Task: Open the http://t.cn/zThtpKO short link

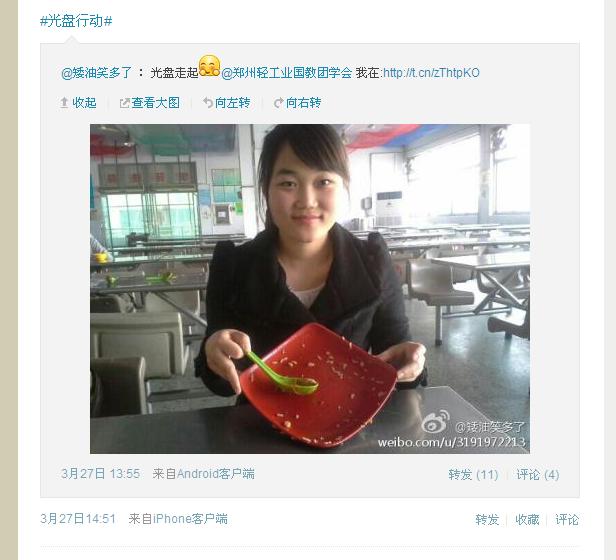Action: coord(431,73)
